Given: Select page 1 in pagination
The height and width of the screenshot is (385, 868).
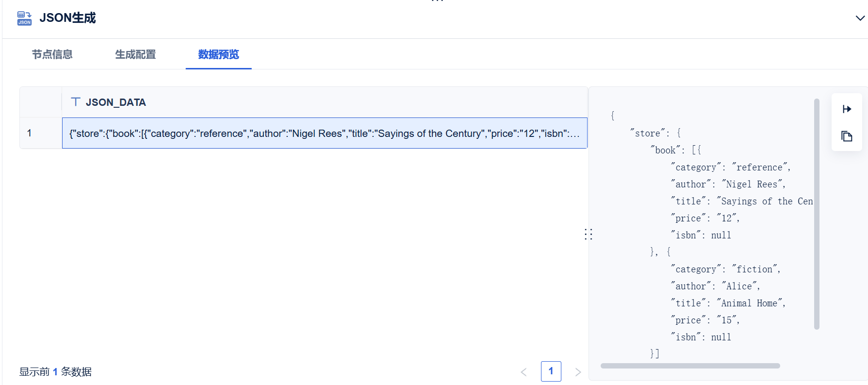Looking at the screenshot, I should (x=551, y=371).
